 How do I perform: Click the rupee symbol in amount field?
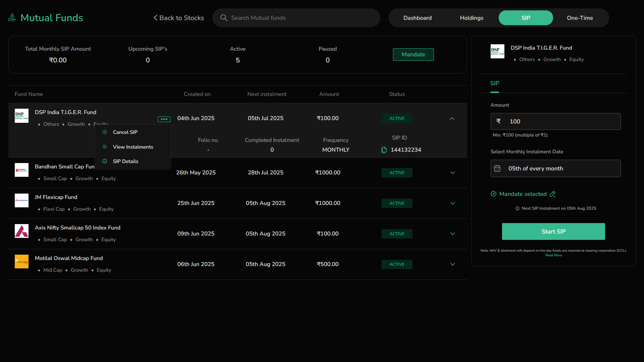point(498,121)
